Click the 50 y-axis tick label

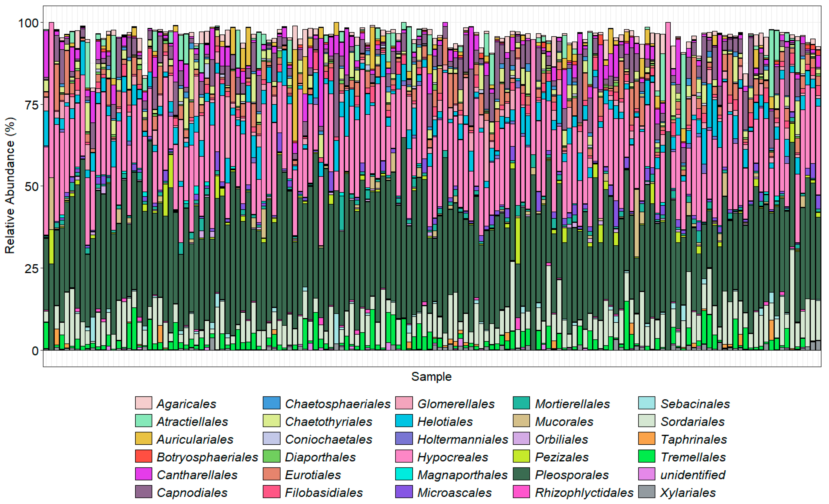click(32, 186)
